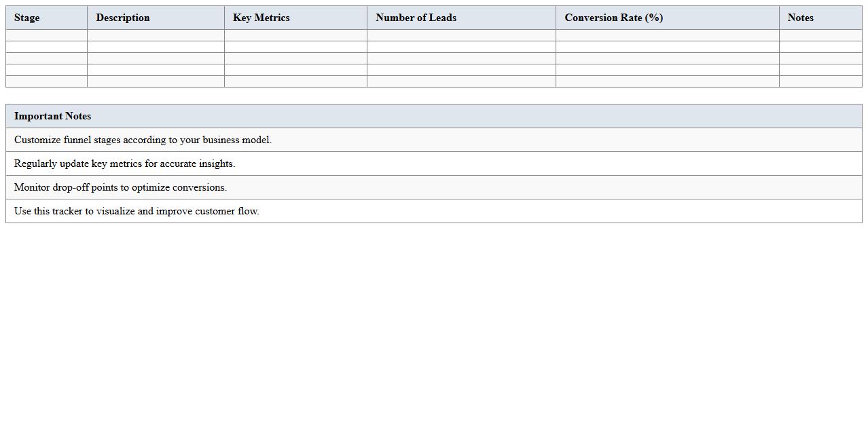The height and width of the screenshot is (441, 868).
Task: Click last empty cell under Stage
Action: coord(46,81)
